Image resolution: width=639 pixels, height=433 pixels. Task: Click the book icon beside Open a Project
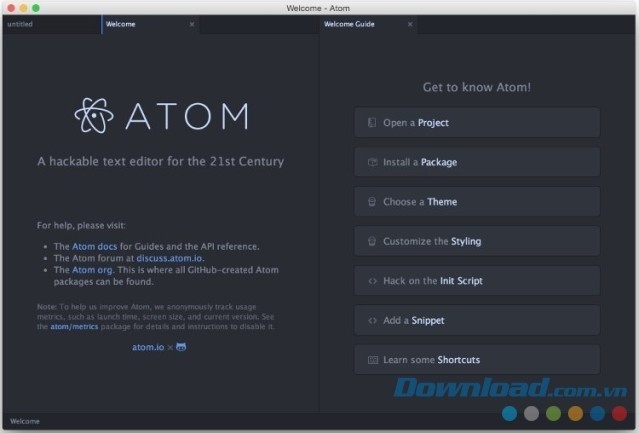[372, 123]
